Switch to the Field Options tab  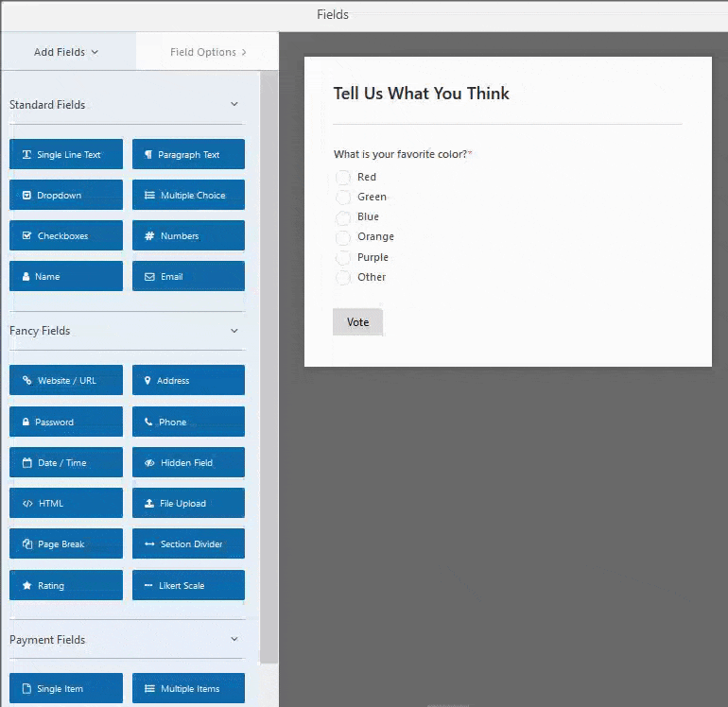click(208, 52)
